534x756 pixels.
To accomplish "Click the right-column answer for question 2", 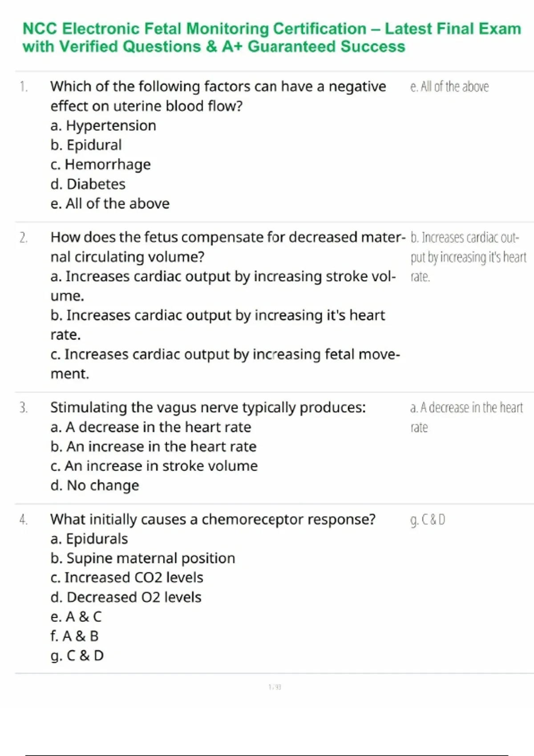I will click(x=467, y=257).
